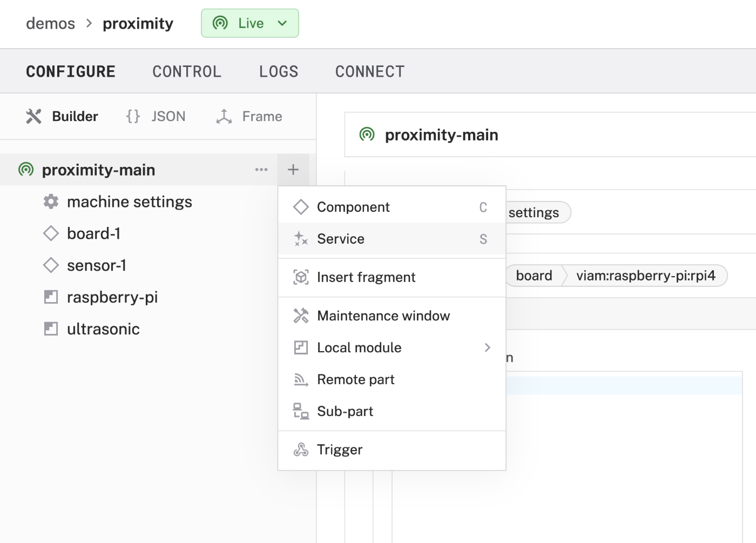
Task: Click the Frame axes icon
Action: pos(224,116)
